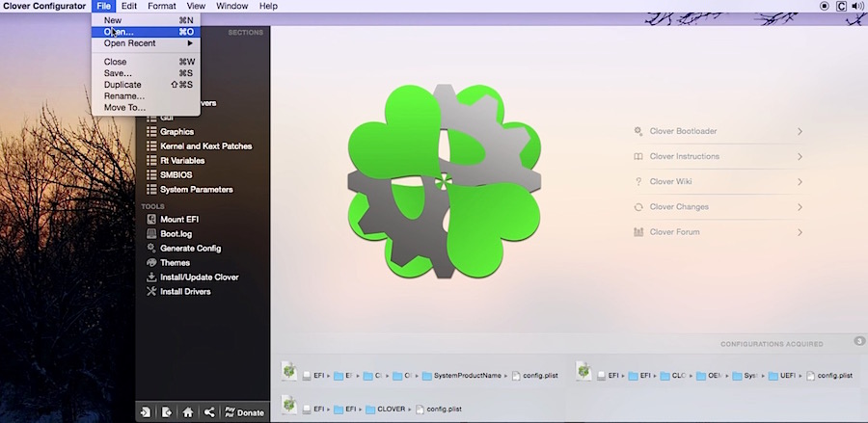The height and width of the screenshot is (423, 868).
Task: Click the Clover icon of SystemProductName config path
Action: click(289, 371)
